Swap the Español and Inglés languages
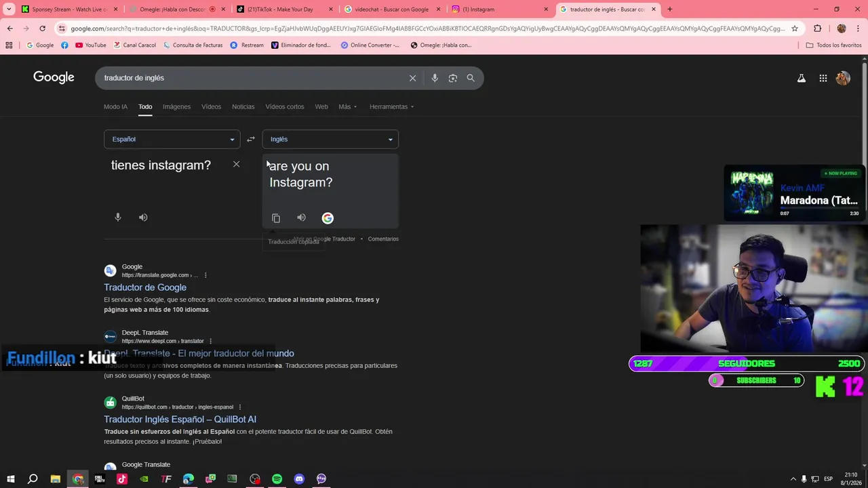The height and width of the screenshot is (488, 868). (251, 139)
